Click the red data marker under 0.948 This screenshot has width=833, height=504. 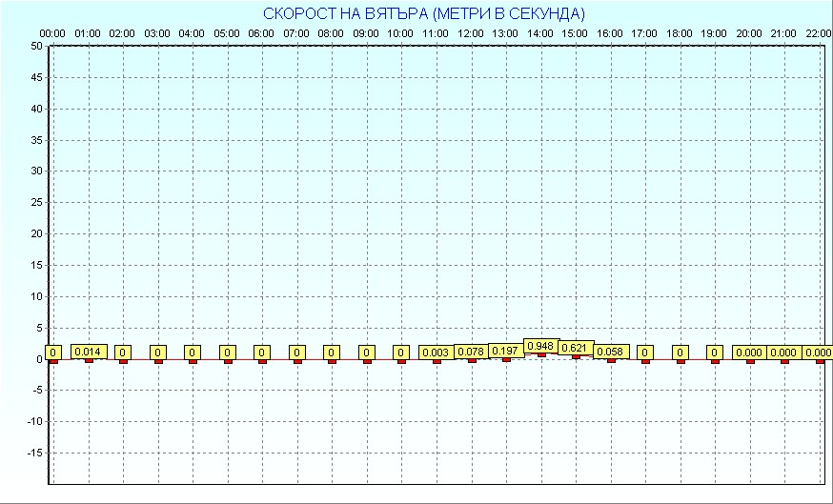[x=541, y=354]
